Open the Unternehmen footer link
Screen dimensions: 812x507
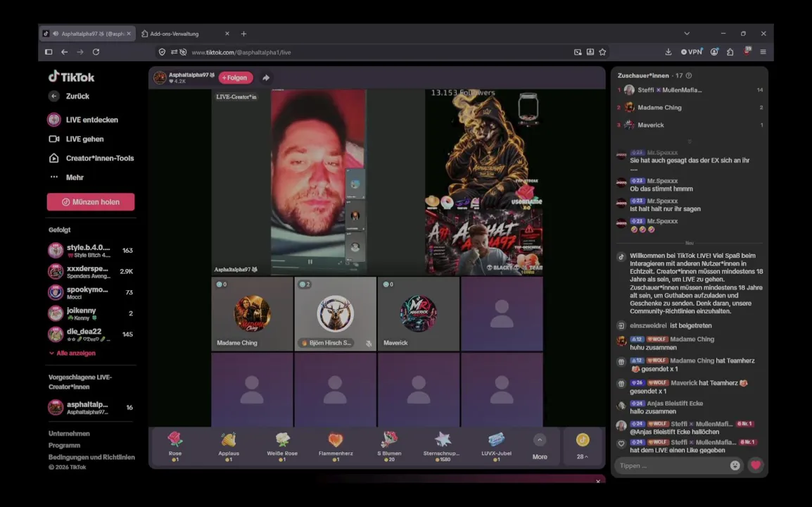pos(69,433)
